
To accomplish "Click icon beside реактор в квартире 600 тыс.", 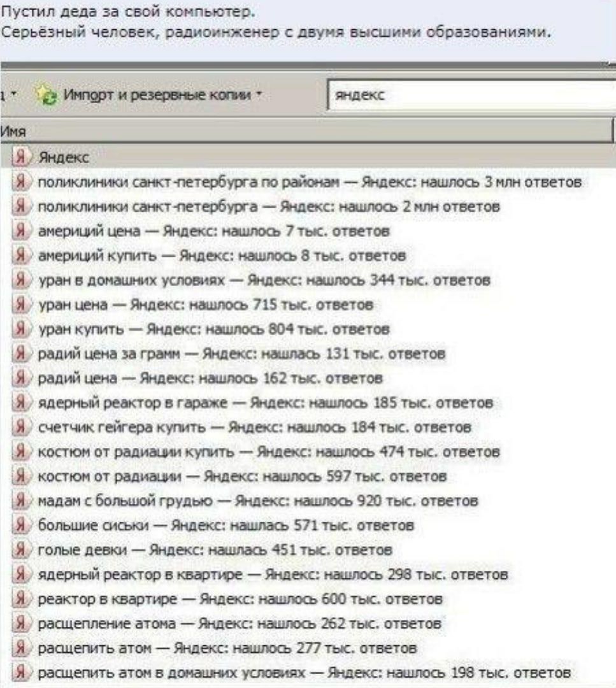I will tap(21, 599).
